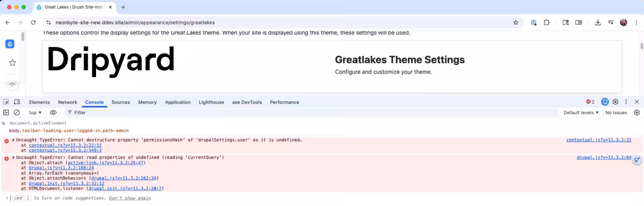Open the drupal.js?v=11.3.2:64 source link at right
Image resolution: width=644 pixels, height=206 pixels.
coord(604,158)
